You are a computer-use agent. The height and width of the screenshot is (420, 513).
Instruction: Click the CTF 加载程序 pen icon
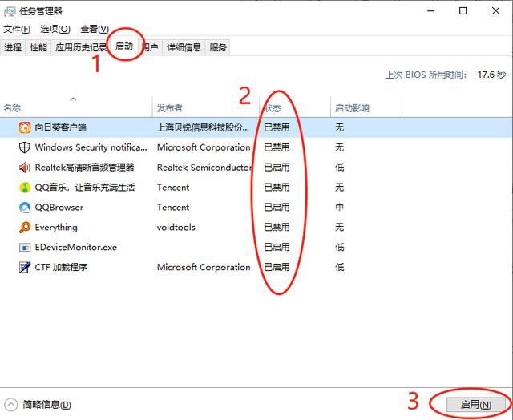tap(25, 267)
